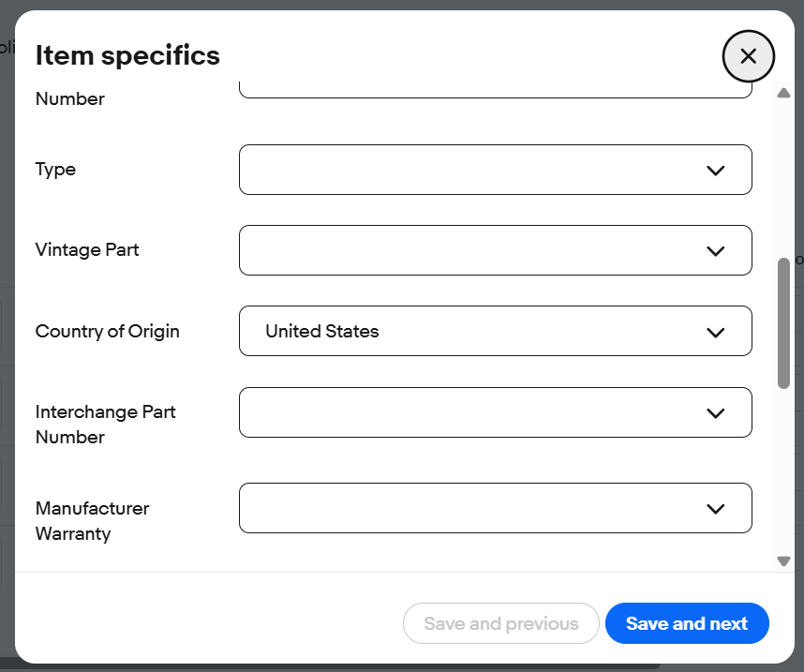Close the Item specifics dialog
This screenshot has height=672, width=804.
pyautogui.click(x=748, y=56)
